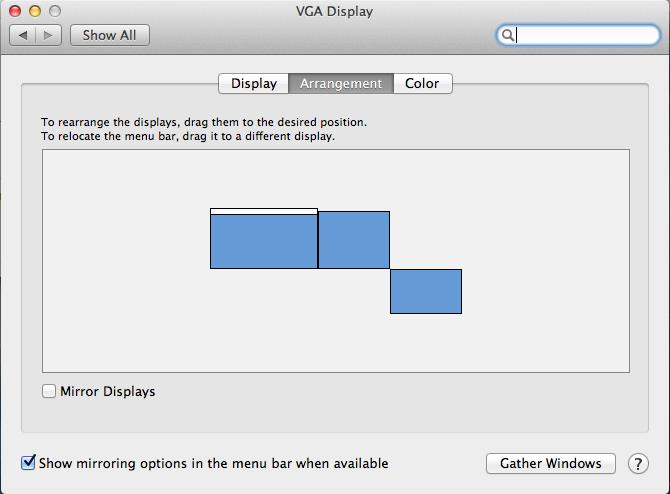Click the red close window button
670x494 pixels.
[x=17, y=10]
